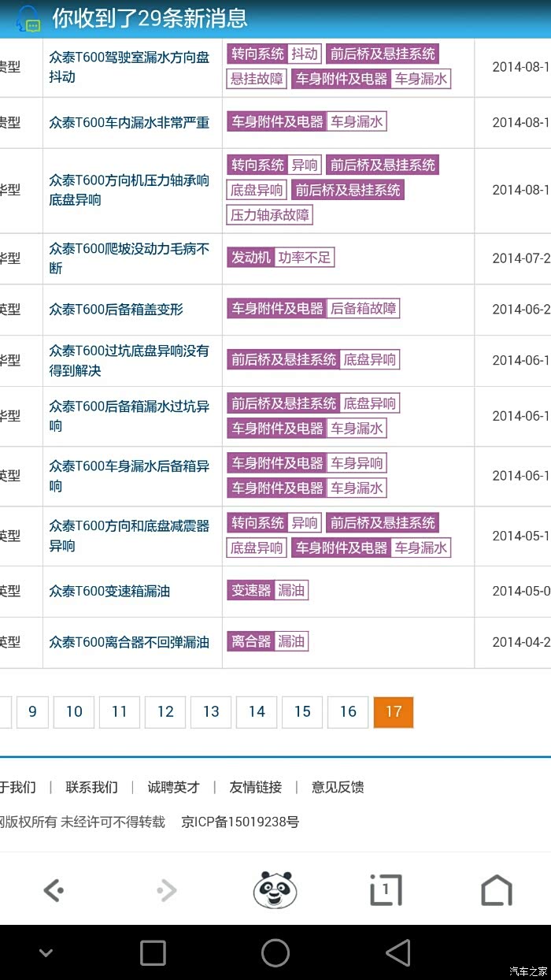
Task: Open complaint 众泰T600后备箱漏水过坑异响
Action: click(129, 416)
